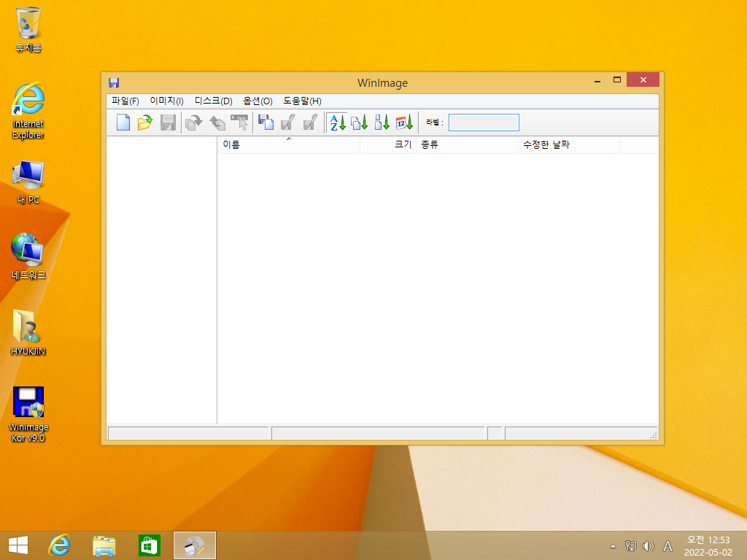Select the 내 PC desktop icon
The width and height of the screenshot is (747, 560).
[x=28, y=182]
